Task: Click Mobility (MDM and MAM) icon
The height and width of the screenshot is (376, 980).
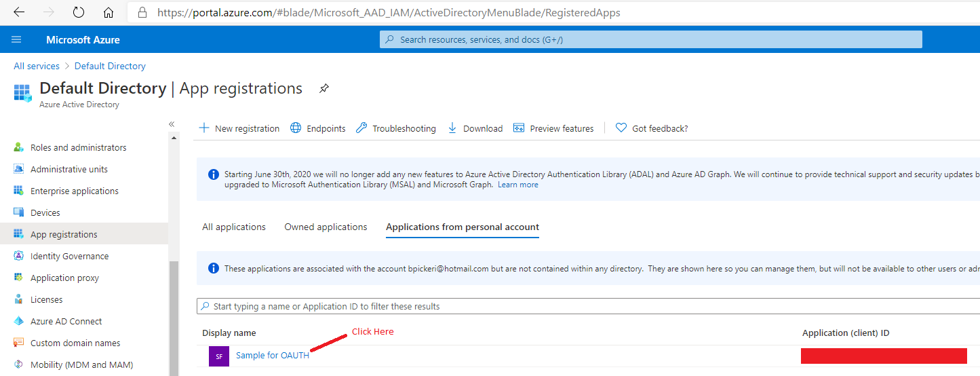Action: point(18,364)
